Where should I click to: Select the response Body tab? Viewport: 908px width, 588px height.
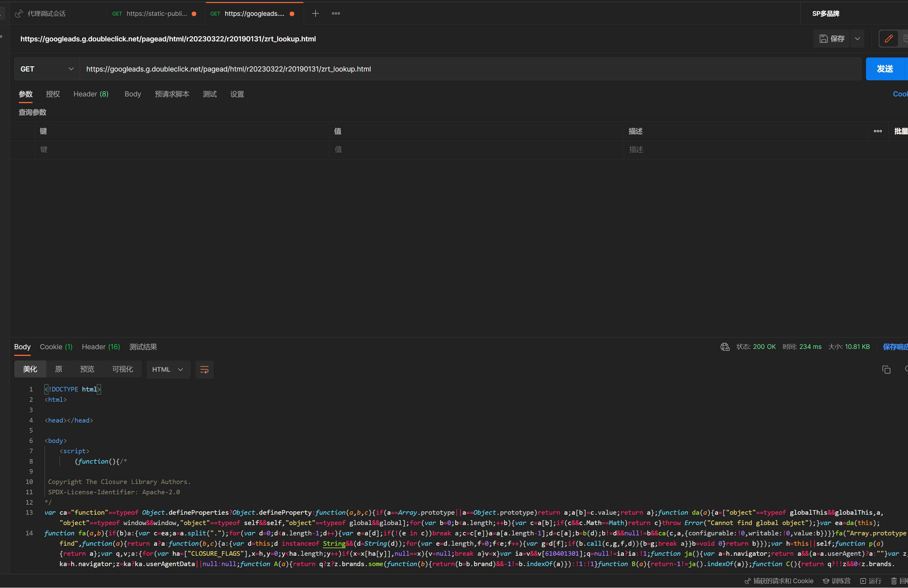pyautogui.click(x=22, y=347)
